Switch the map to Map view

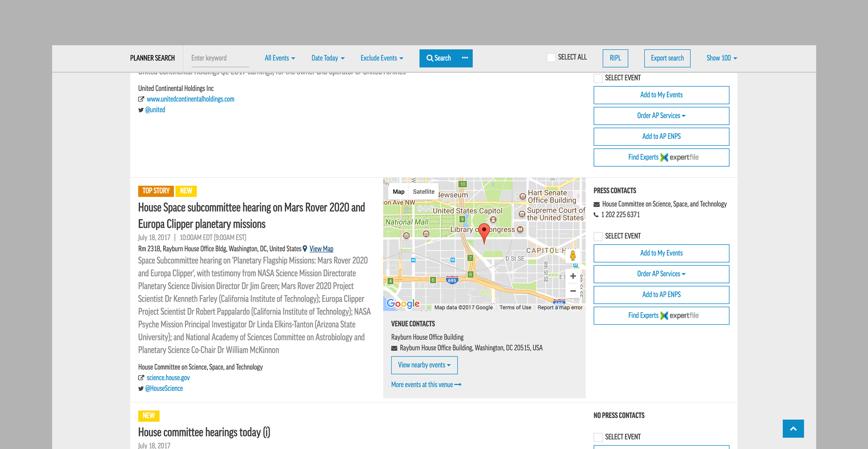[398, 191]
